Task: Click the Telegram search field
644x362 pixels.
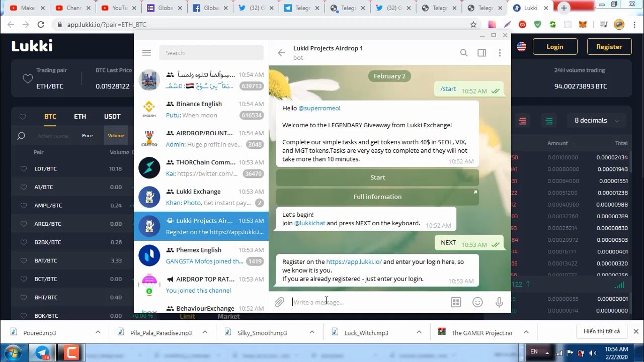Action: [211, 53]
